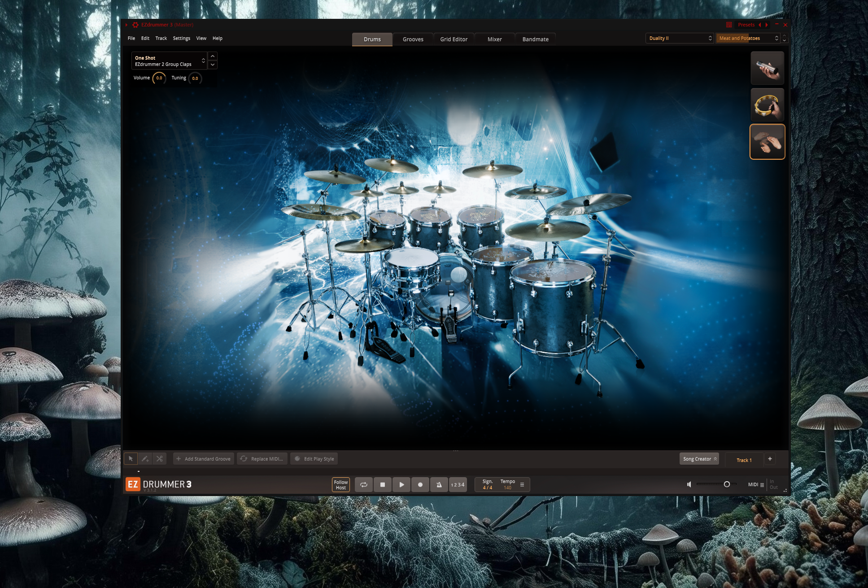Select the scissors cut tool
This screenshot has width=868, height=588.
tap(159, 459)
